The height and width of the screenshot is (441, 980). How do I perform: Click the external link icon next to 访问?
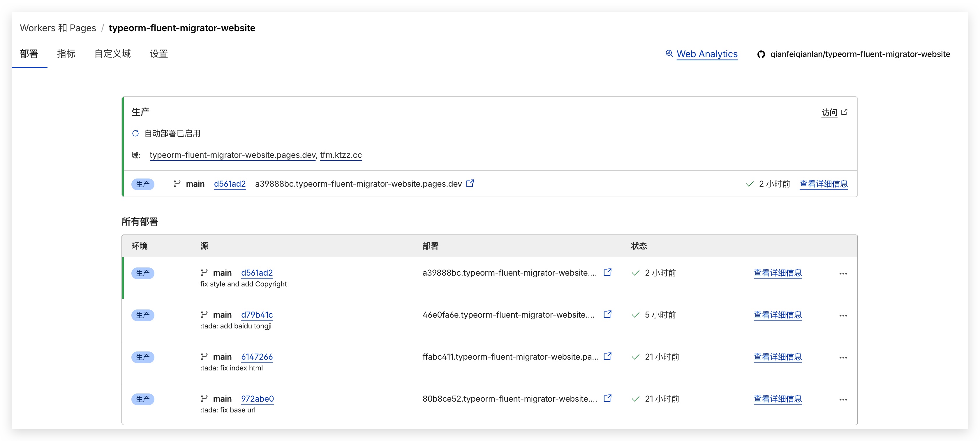pos(845,112)
